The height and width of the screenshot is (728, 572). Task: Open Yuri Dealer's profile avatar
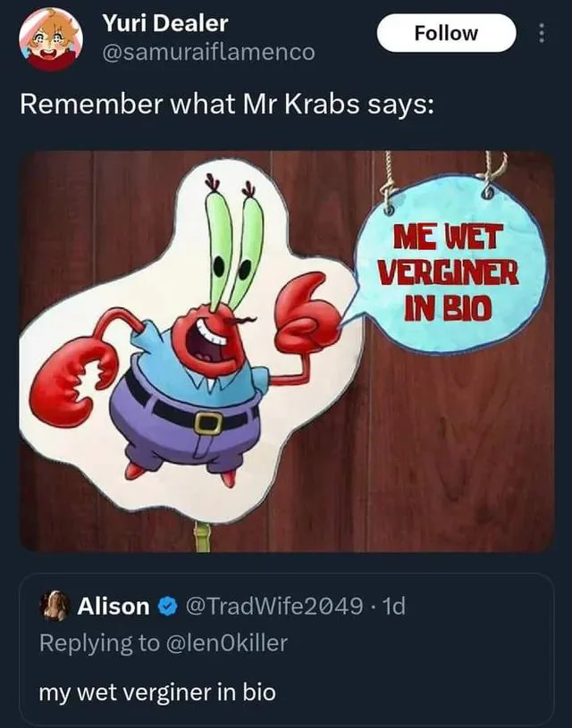coord(51,39)
